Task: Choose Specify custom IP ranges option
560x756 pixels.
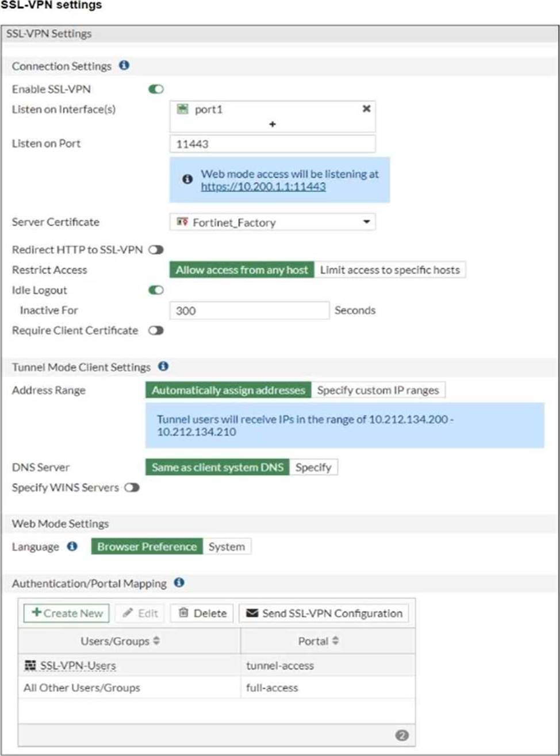Action: (x=378, y=391)
